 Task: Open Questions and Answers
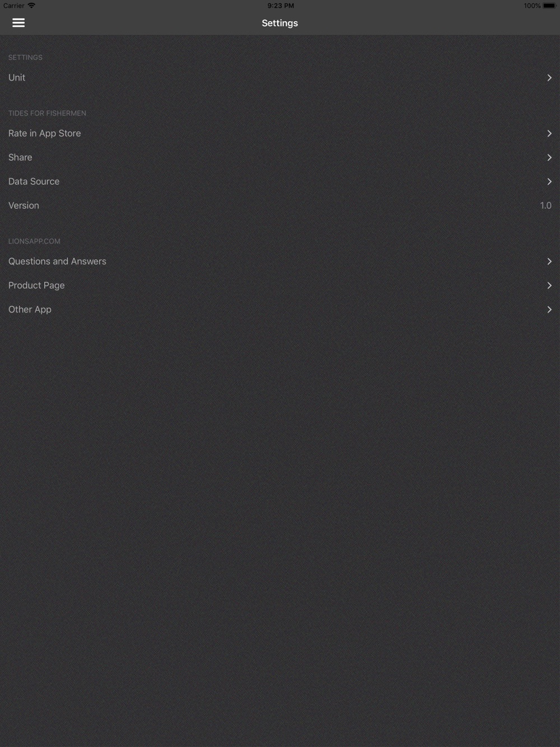tap(280, 262)
